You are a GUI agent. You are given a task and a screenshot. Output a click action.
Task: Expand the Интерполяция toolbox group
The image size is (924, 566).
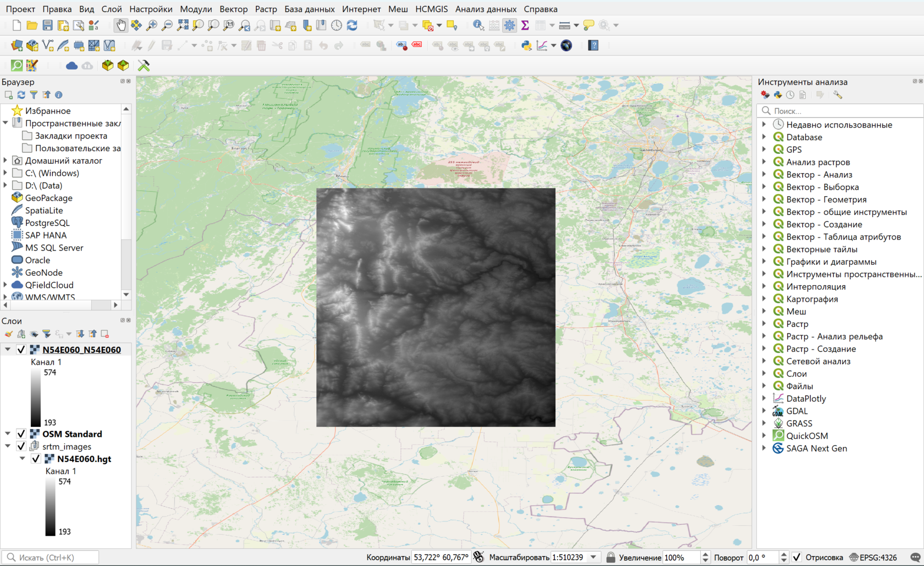pyautogui.click(x=764, y=286)
